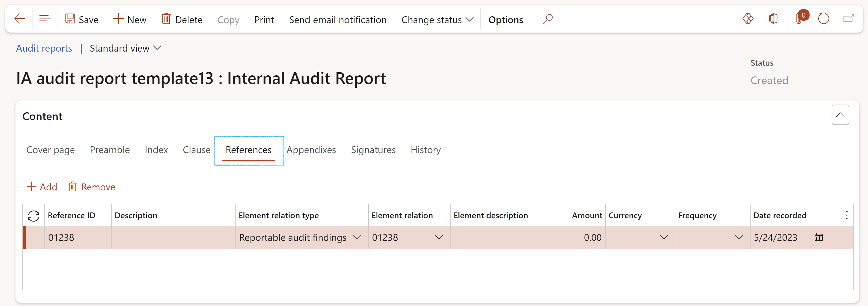Click the search magnifier icon
868x306 pixels.
[x=547, y=19]
